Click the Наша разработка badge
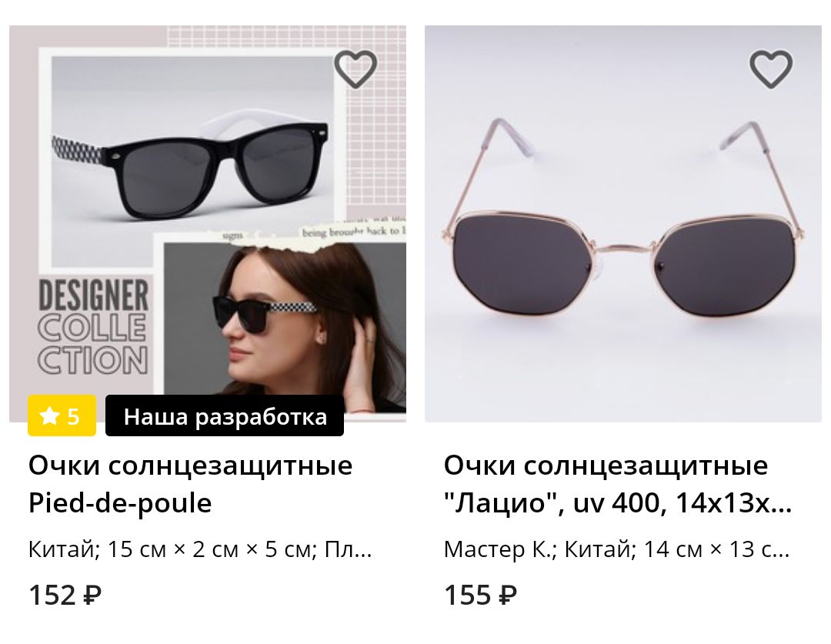 [225, 415]
